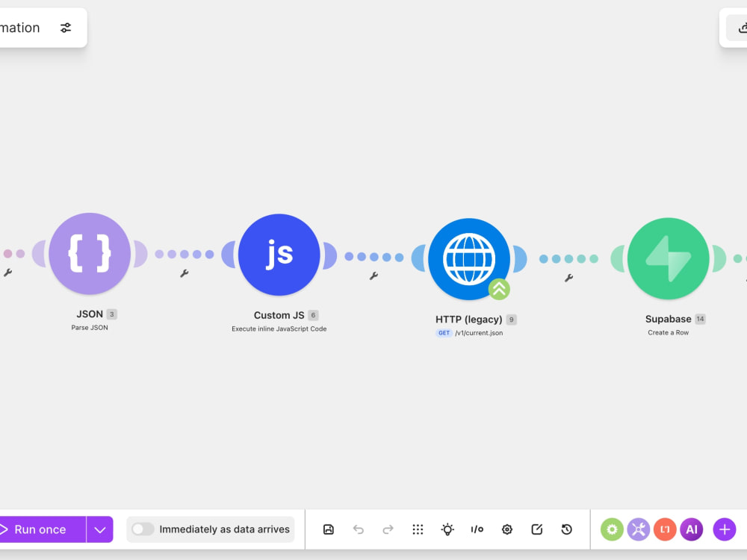Click the JSON module number badge 3
Image resolution: width=747 pixels, height=560 pixels.
pos(111,314)
